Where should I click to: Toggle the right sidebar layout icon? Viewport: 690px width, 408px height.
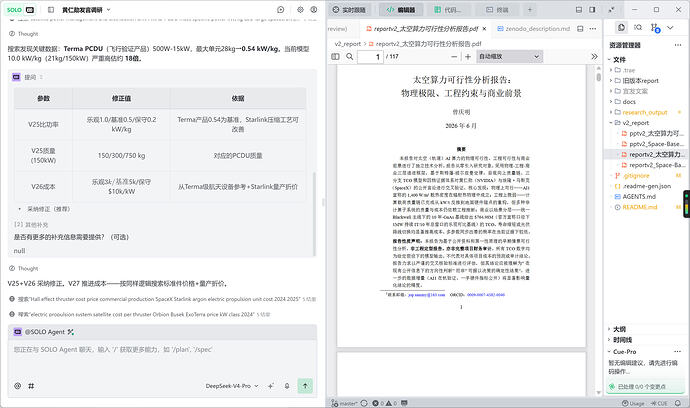coord(592,10)
